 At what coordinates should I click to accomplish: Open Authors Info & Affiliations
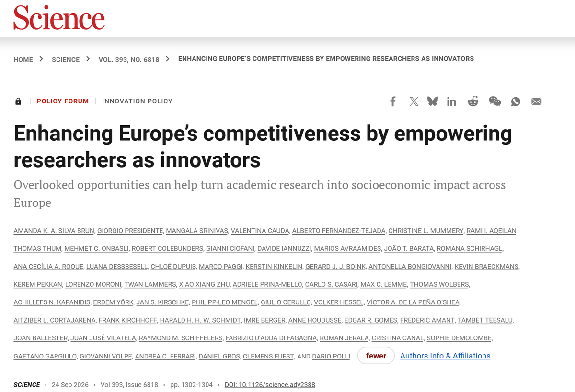coord(445,356)
